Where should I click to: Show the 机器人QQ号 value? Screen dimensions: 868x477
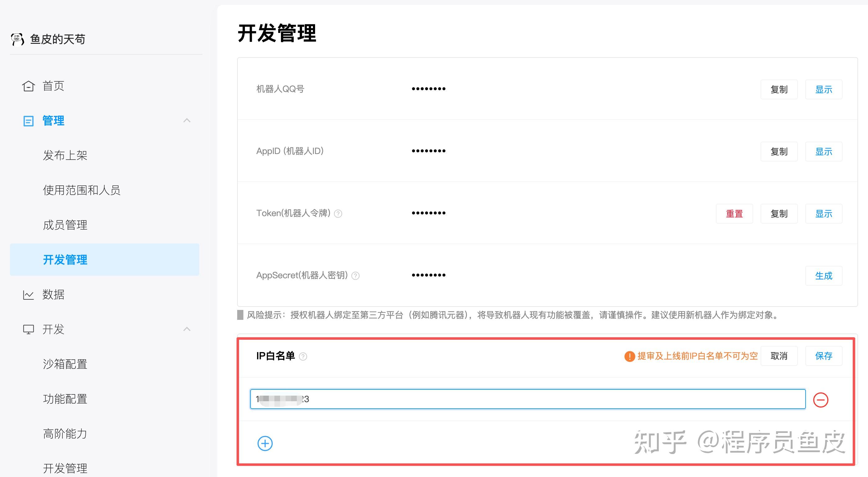tap(823, 89)
